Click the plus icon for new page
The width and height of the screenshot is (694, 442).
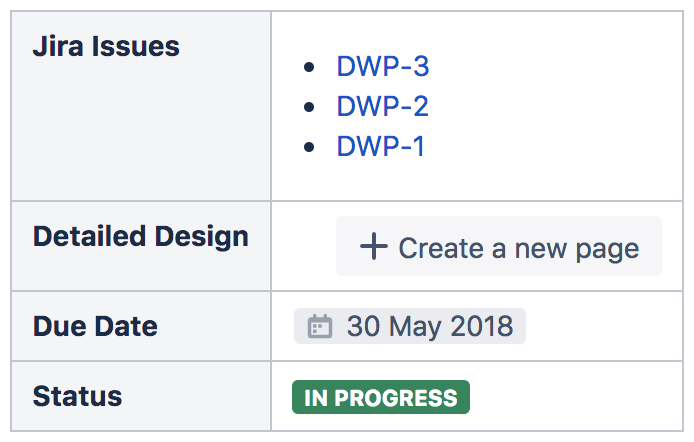[x=373, y=247]
